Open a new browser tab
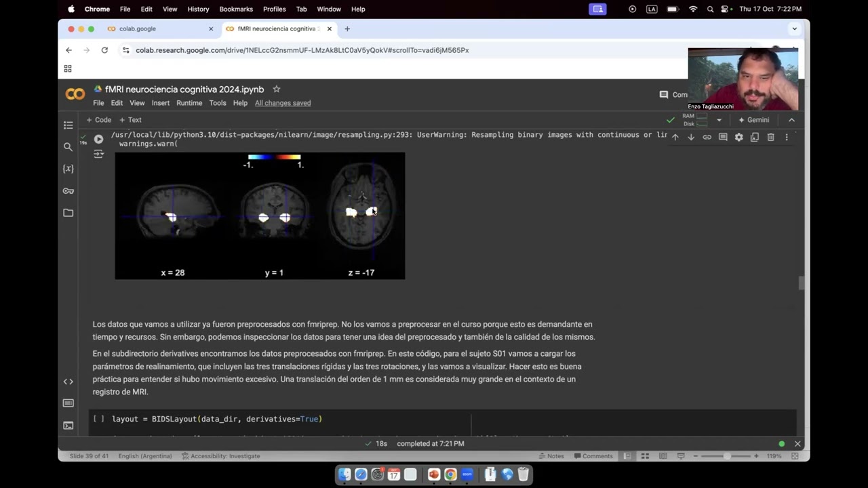 [x=347, y=28]
